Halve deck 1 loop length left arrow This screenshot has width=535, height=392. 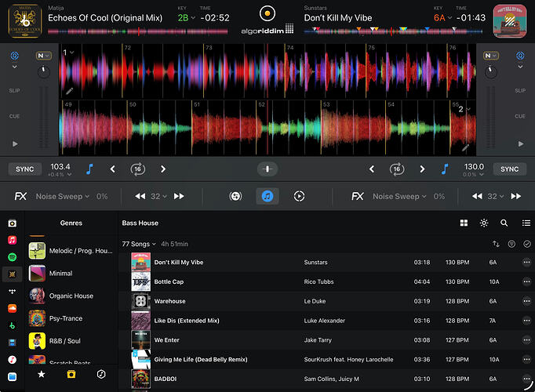tap(113, 169)
